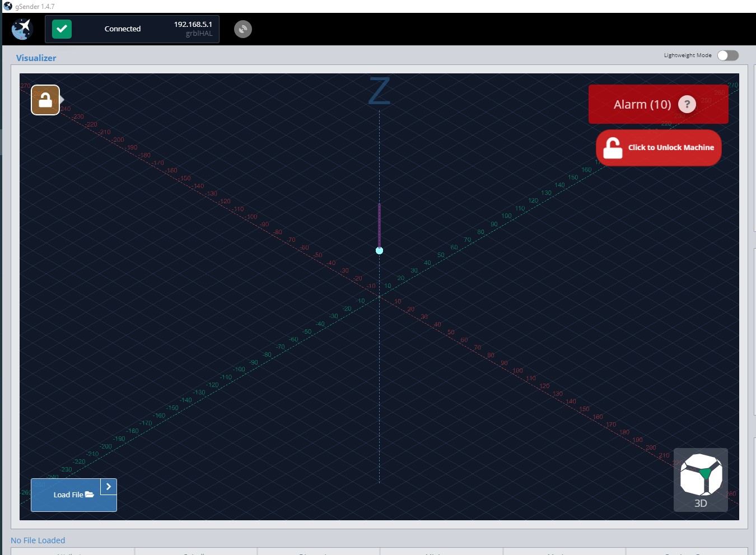Screen dimensions: 756x555
Task: Click the Visualizer panel title
Action: click(36, 58)
